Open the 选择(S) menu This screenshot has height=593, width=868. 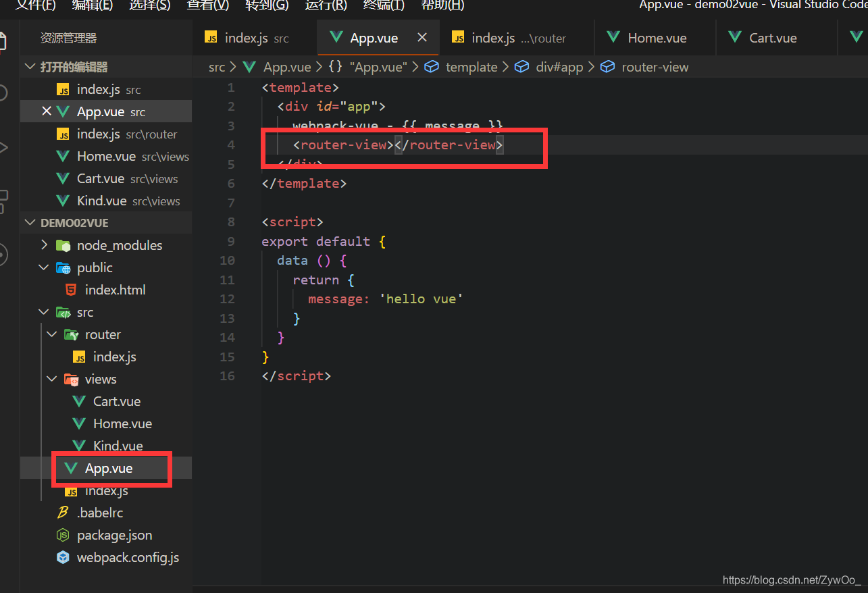point(149,5)
